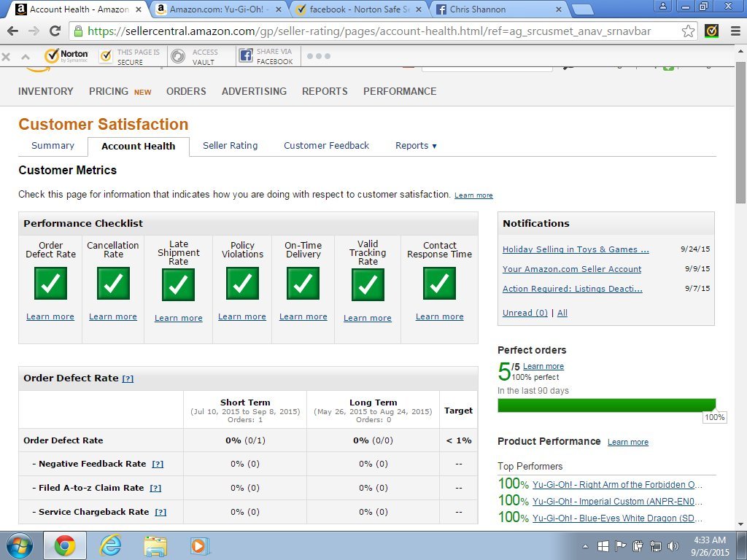Open Chrome from the taskbar
Image resolution: width=747 pixels, height=560 pixels.
click(x=65, y=545)
